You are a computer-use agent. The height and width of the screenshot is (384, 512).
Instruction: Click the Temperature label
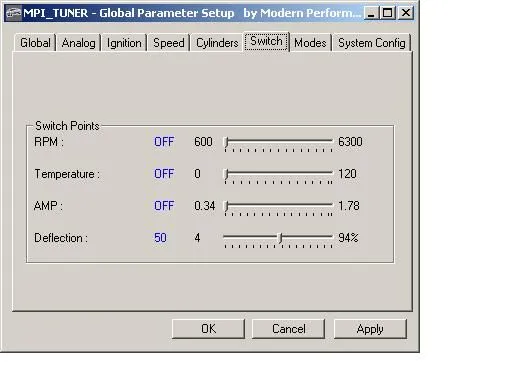coord(67,174)
